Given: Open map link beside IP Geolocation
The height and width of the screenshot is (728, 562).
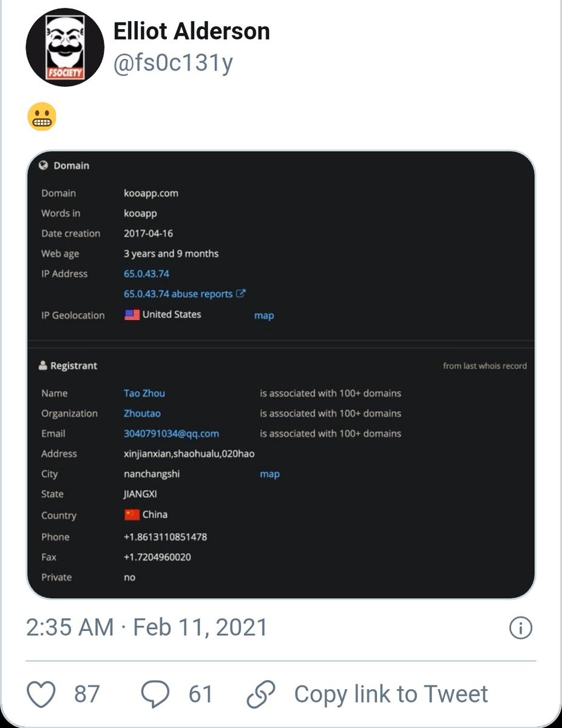Looking at the screenshot, I should [x=264, y=315].
